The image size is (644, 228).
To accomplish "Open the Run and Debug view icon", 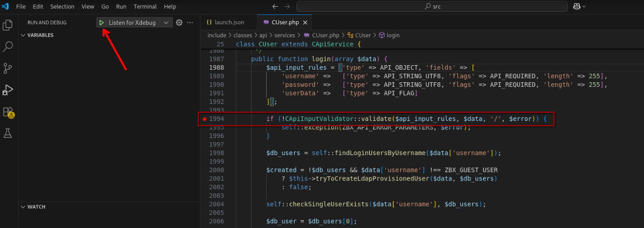I will 8,90.
